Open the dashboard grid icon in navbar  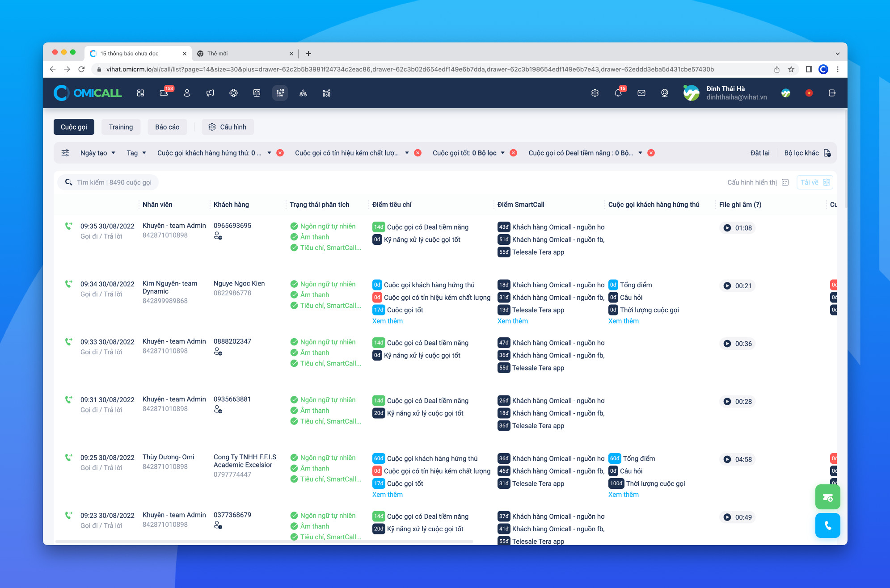click(x=140, y=93)
